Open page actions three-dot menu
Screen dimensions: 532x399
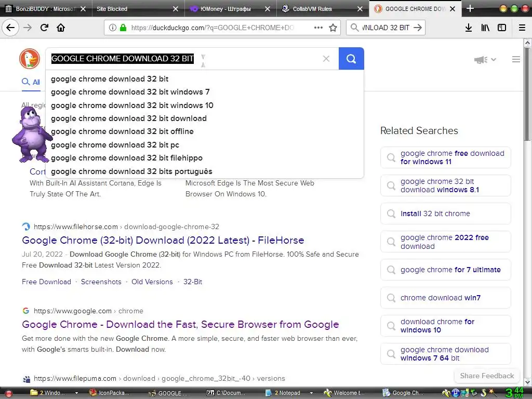tap(318, 28)
